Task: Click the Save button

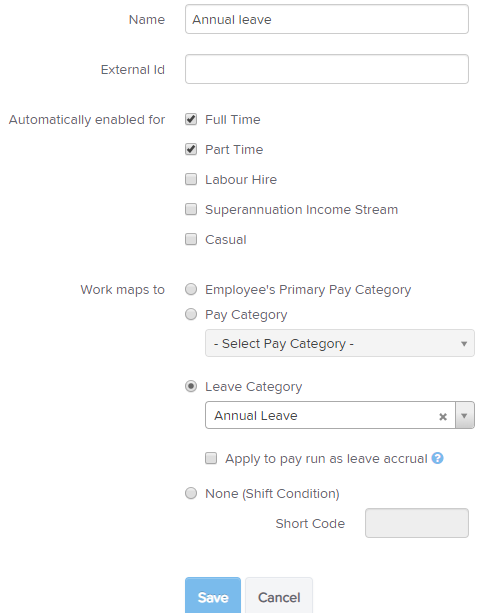Action: pos(213,597)
